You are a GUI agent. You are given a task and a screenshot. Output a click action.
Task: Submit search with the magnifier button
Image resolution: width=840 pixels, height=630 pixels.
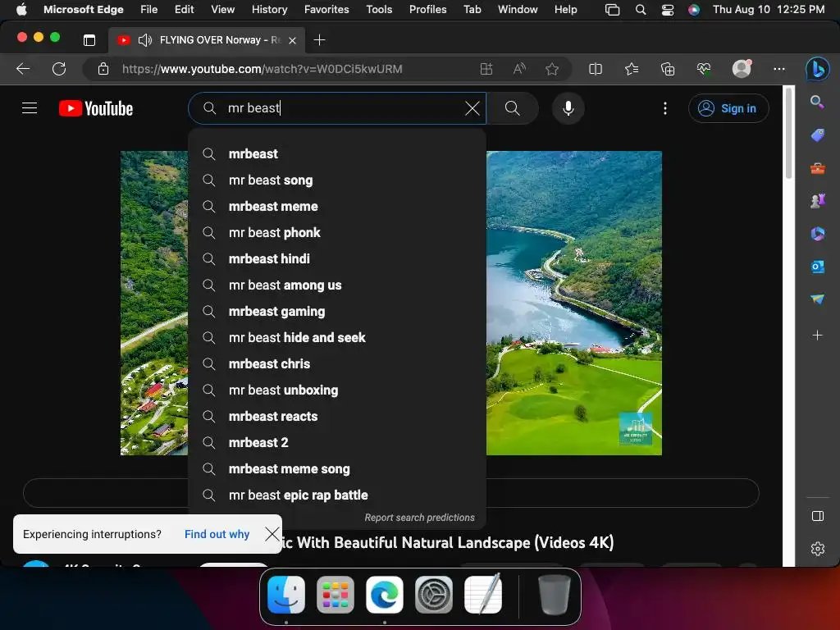[x=512, y=108]
